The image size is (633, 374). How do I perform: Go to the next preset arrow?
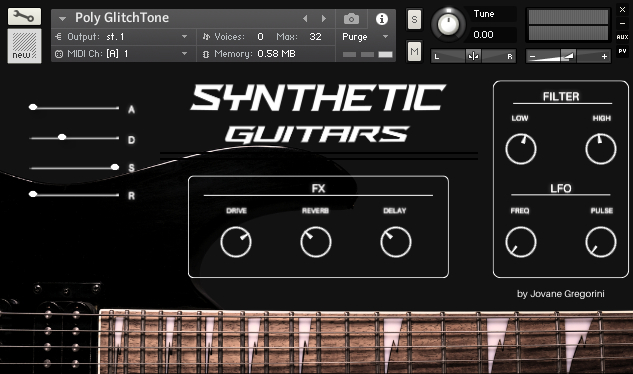(323, 19)
